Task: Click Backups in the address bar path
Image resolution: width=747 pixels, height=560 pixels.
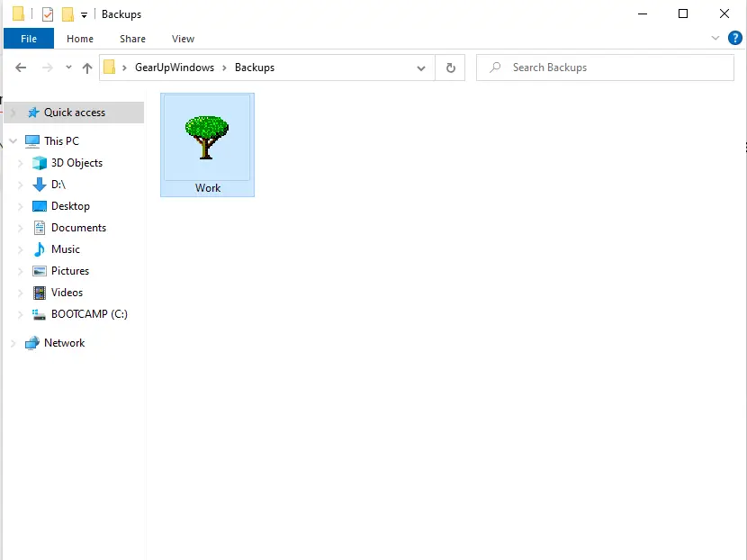Action: point(255,68)
